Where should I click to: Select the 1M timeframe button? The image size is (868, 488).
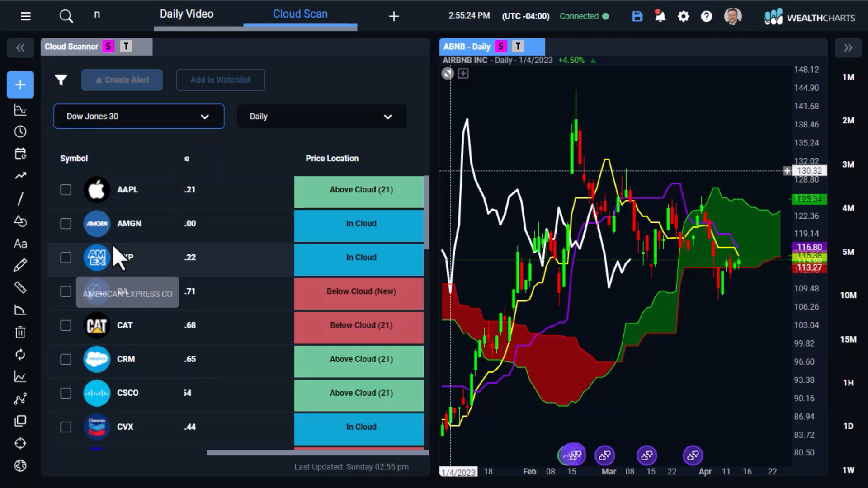coord(848,77)
